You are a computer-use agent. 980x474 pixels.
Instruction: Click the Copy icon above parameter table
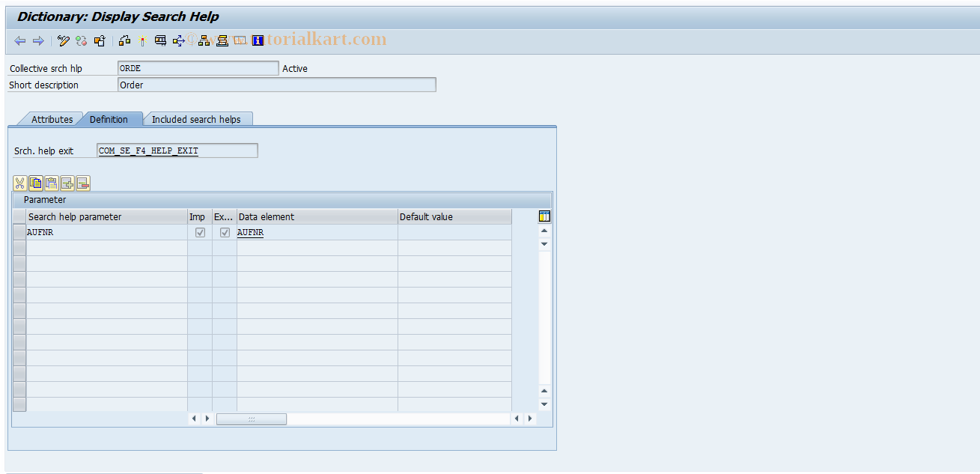[36, 183]
